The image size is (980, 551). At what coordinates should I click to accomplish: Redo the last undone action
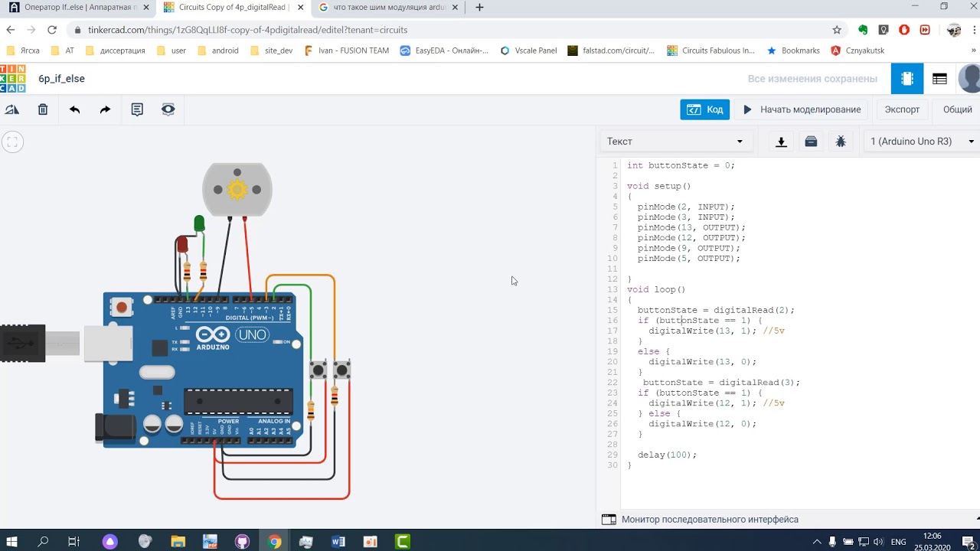[x=105, y=109]
